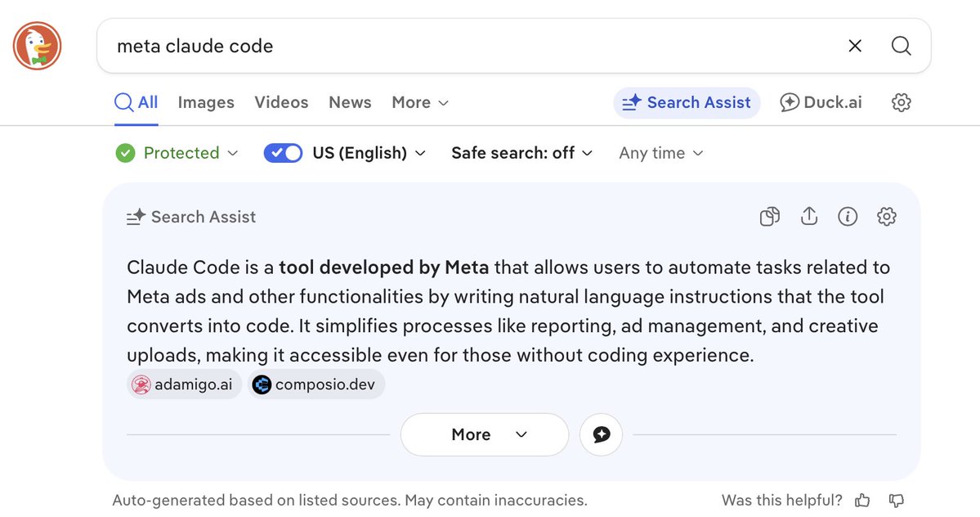Screen dimensions: 980x517
Task: Share the Search Assist answer
Action: (x=808, y=216)
